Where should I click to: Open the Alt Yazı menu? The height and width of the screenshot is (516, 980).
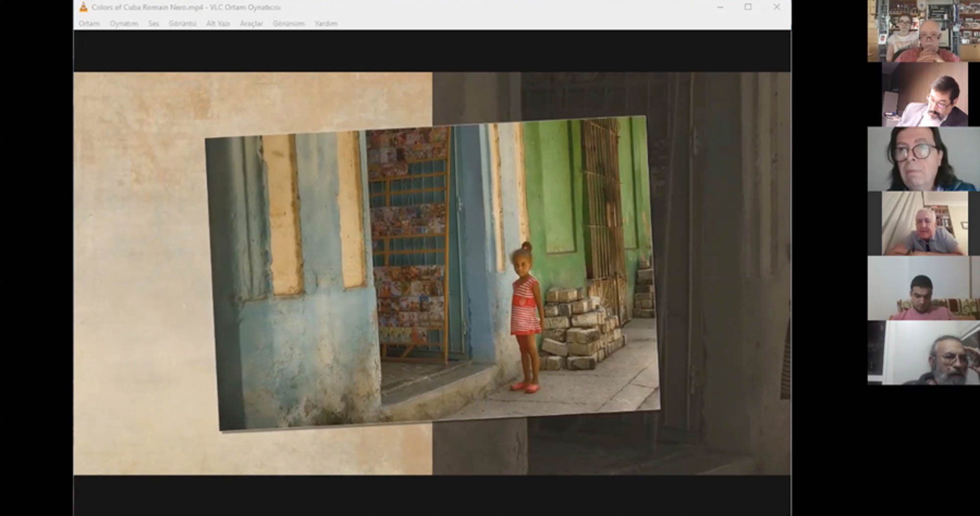coord(218,24)
